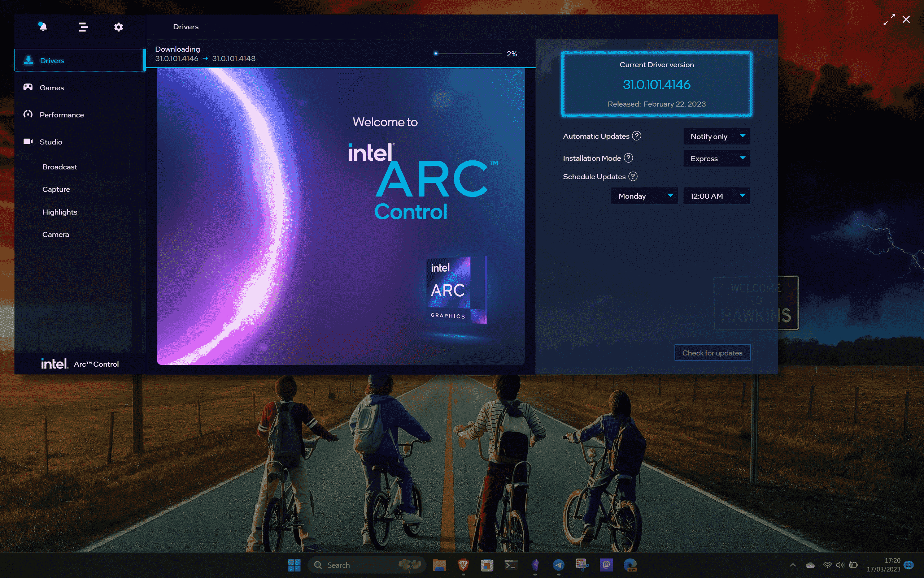Image resolution: width=924 pixels, height=578 pixels.
Task: Click the Games controller icon
Action: click(28, 87)
